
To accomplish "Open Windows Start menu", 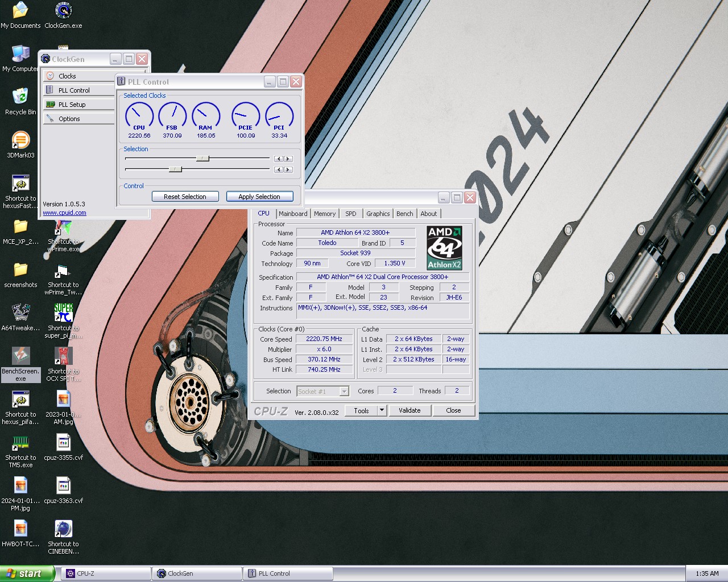I will coord(27,573).
